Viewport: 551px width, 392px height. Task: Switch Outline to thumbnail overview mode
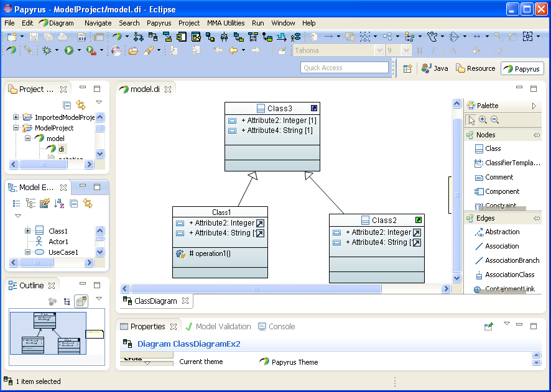[81, 301]
